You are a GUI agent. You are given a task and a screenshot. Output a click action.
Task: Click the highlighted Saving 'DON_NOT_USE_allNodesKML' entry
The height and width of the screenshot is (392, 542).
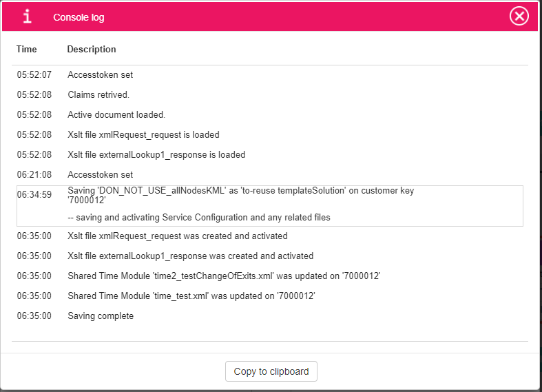(241, 196)
